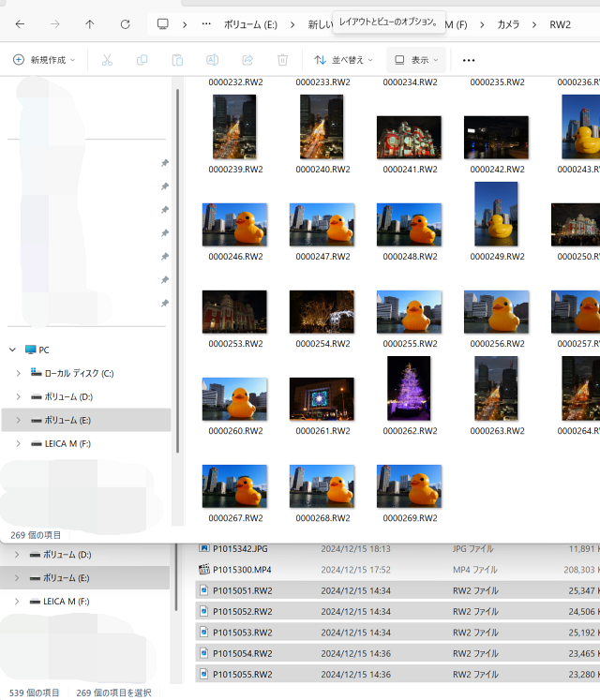Collapse the PC tree node
600x700 pixels.
(13, 350)
